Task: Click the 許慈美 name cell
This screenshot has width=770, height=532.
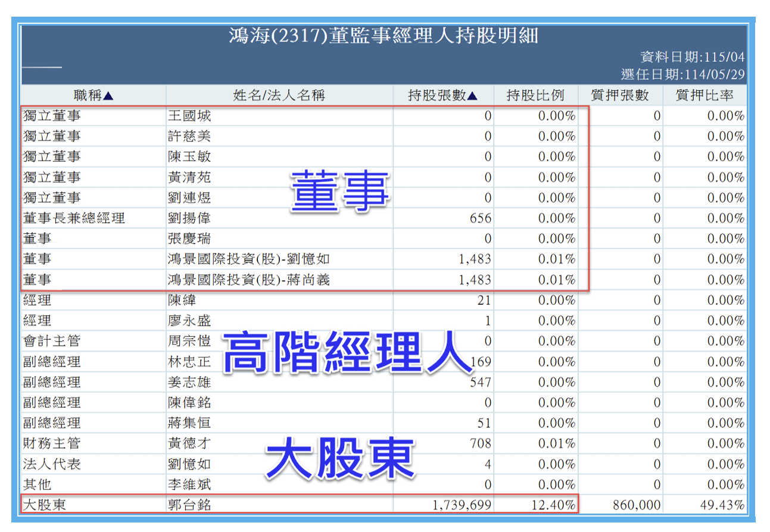Action: click(x=189, y=136)
